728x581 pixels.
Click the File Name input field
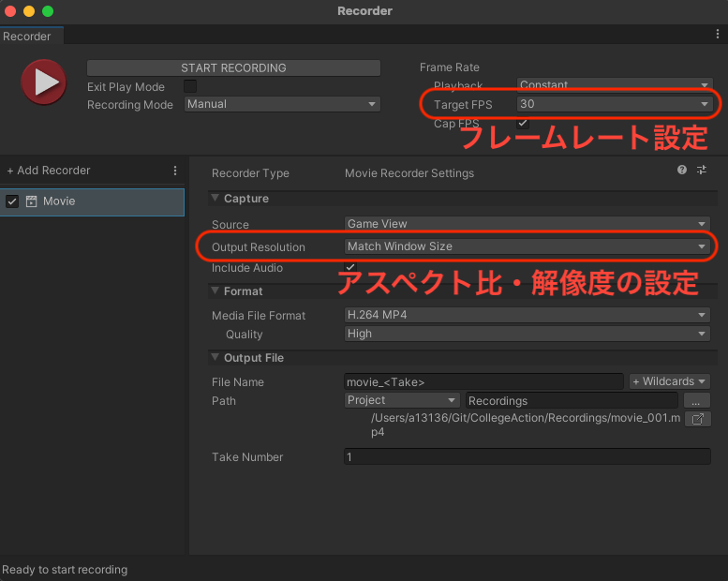coord(483,381)
